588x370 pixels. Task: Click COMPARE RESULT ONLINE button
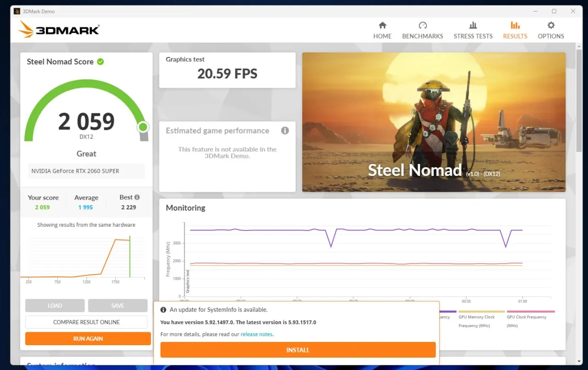click(x=86, y=322)
